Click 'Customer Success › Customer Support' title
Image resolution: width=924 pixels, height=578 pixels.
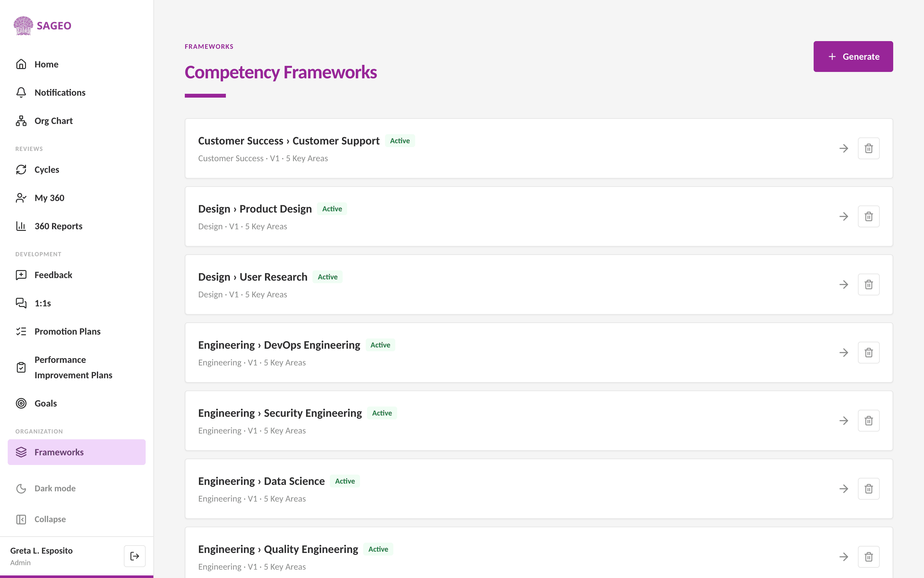point(289,141)
